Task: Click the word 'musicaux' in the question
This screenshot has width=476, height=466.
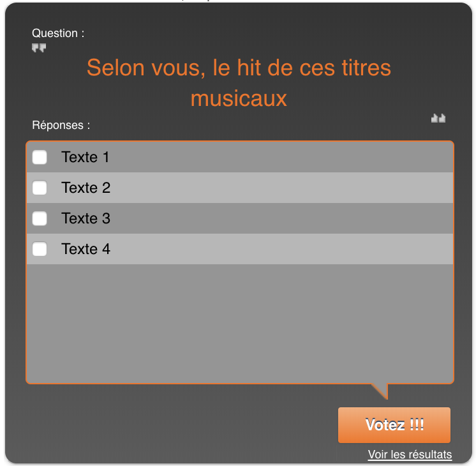Action: point(239,98)
